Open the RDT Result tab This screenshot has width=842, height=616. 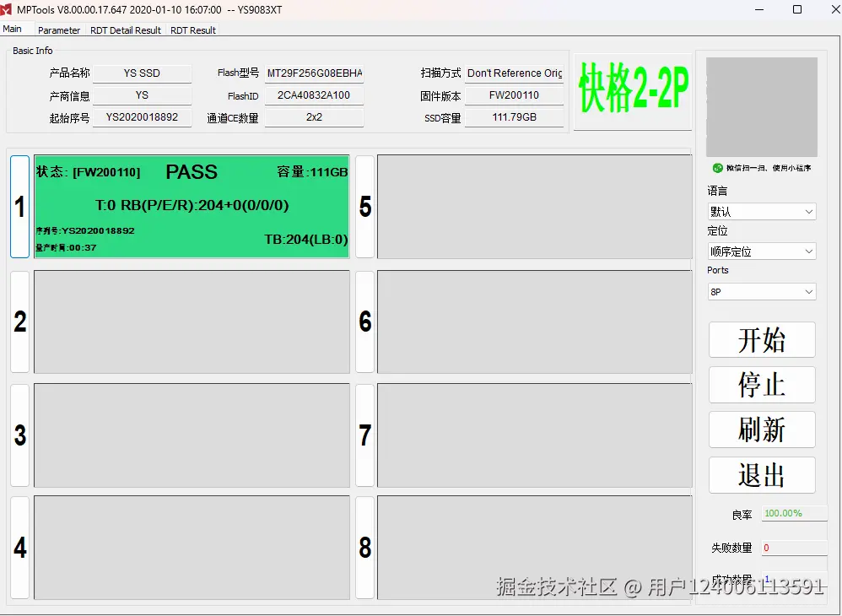(192, 30)
